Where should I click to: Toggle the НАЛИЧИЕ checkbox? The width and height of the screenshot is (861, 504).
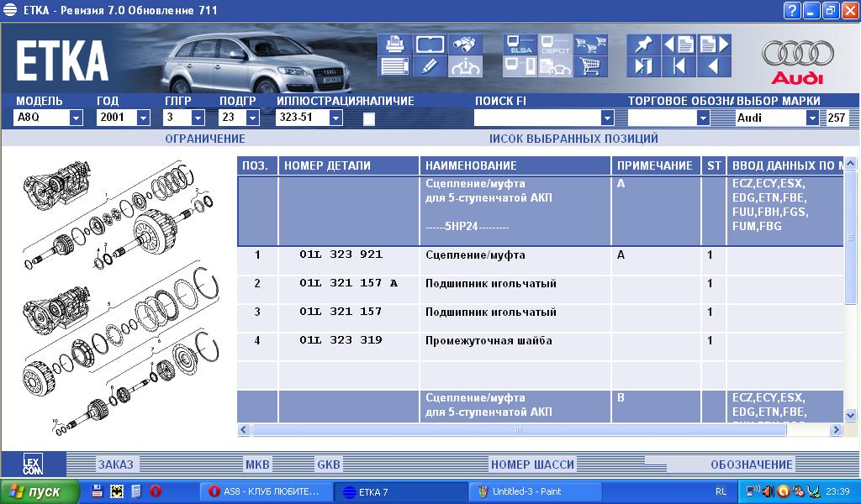pyautogui.click(x=368, y=118)
